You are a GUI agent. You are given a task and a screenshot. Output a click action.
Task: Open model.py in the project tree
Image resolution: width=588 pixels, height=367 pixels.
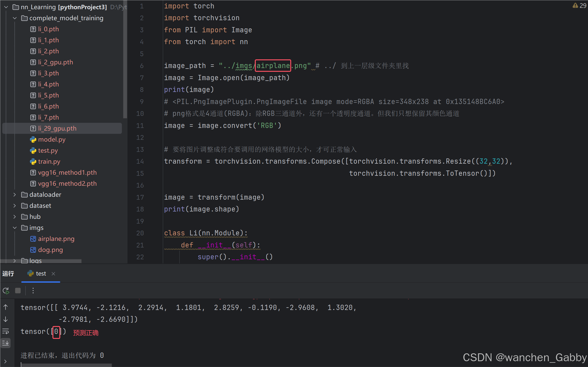(x=52, y=139)
